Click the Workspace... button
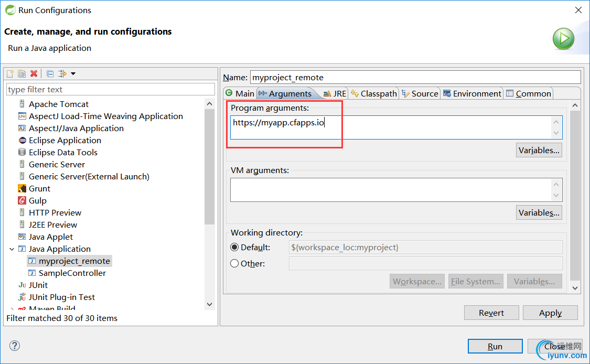Screen dimensions: 590x364 417,281
